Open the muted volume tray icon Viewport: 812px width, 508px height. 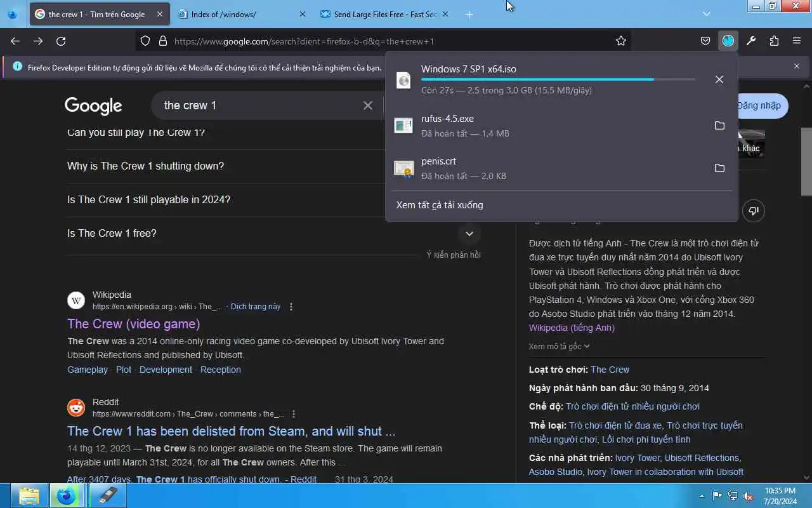(x=748, y=496)
